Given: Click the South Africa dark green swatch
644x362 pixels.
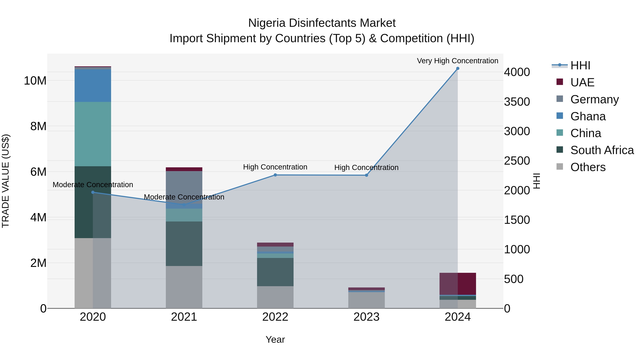Looking at the screenshot, I should pos(560,149).
